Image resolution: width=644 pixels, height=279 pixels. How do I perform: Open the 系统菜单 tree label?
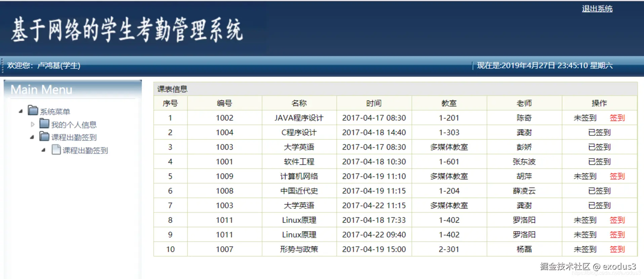tap(55, 111)
